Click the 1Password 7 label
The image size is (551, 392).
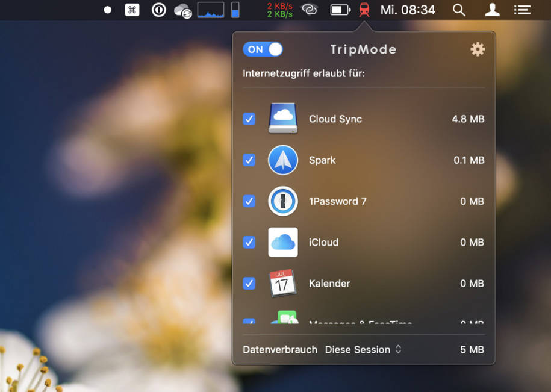pos(338,201)
